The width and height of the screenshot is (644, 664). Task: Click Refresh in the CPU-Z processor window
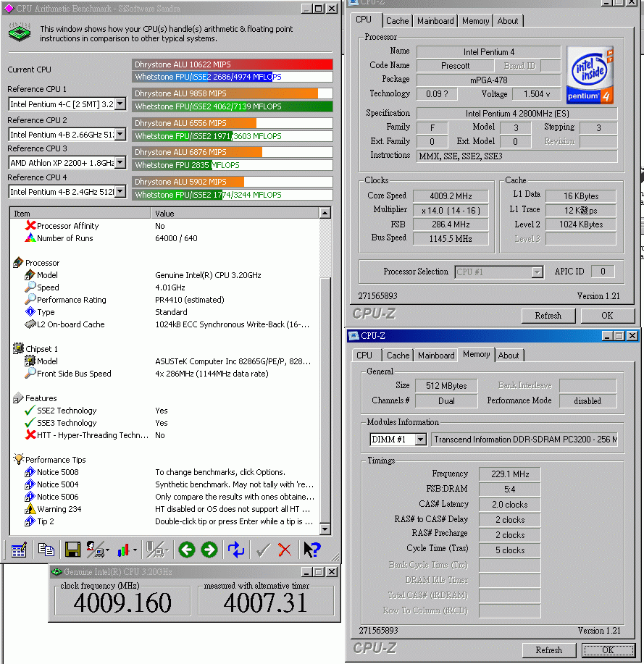pos(548,316)
